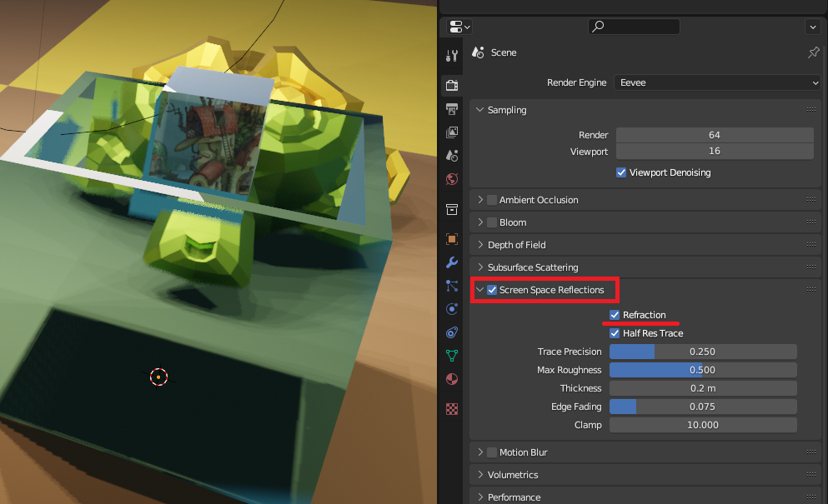The width and height of the screenshot is (828, 504).
Task: Expand the Ambient Occlusion panel
Action: pos(480,199)
